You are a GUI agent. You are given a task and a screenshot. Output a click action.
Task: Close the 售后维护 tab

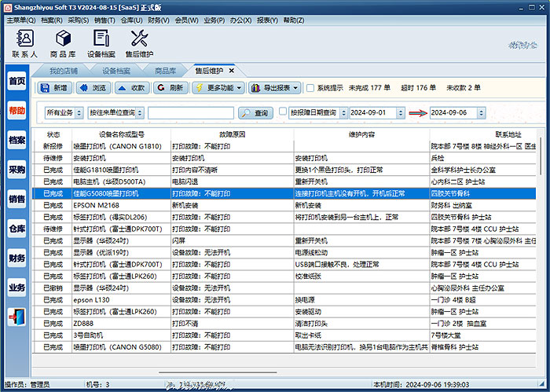232,71
